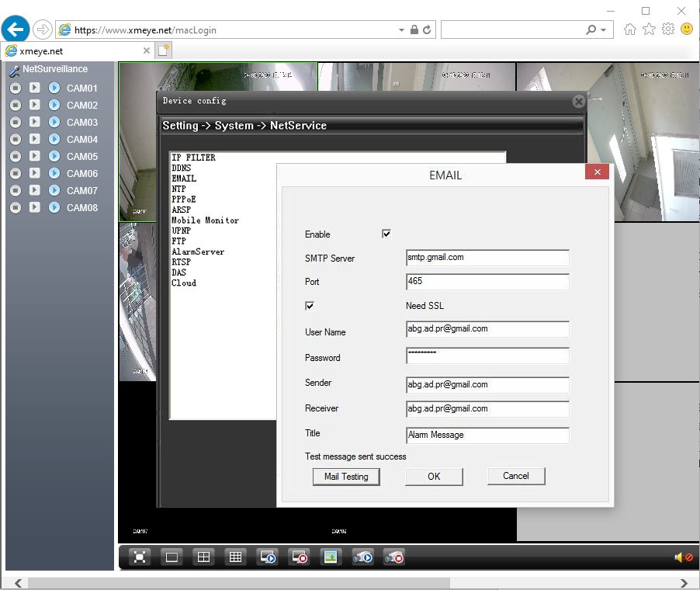Click the Title field with Alarm Message
This screenshot has width=700, height=590.
coord(487,435)
